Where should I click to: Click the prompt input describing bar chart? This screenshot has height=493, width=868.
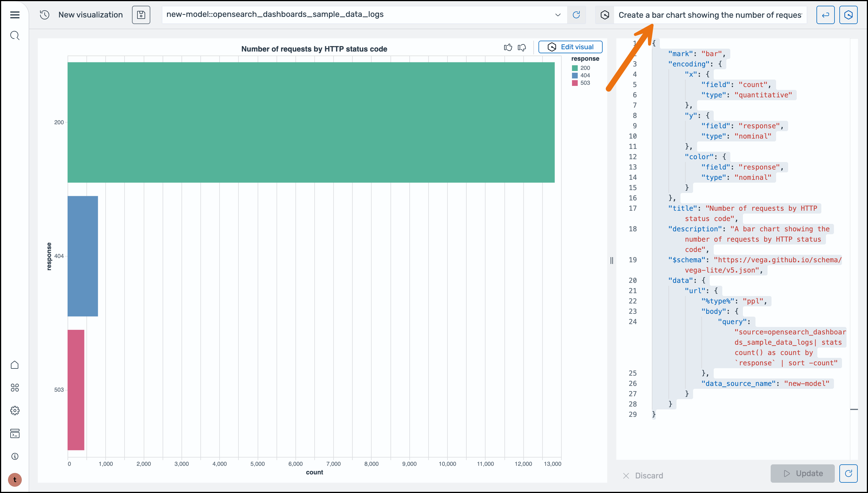(710, 15)
